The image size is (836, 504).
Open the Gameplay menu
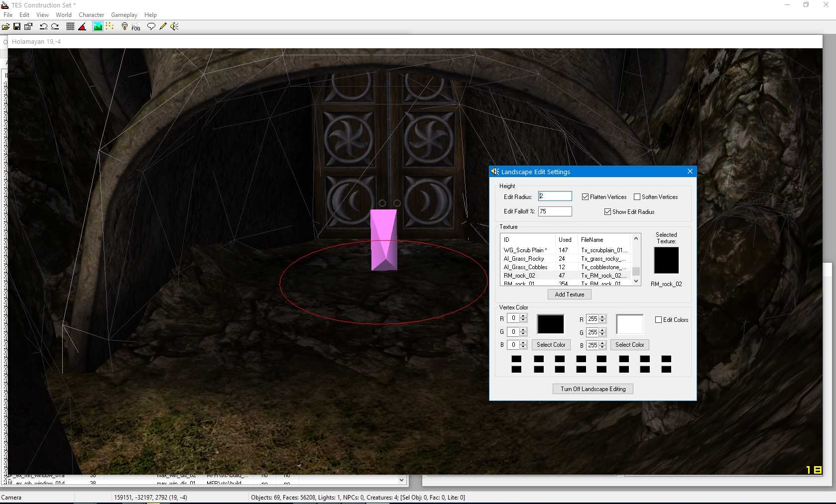coord(124,15)
